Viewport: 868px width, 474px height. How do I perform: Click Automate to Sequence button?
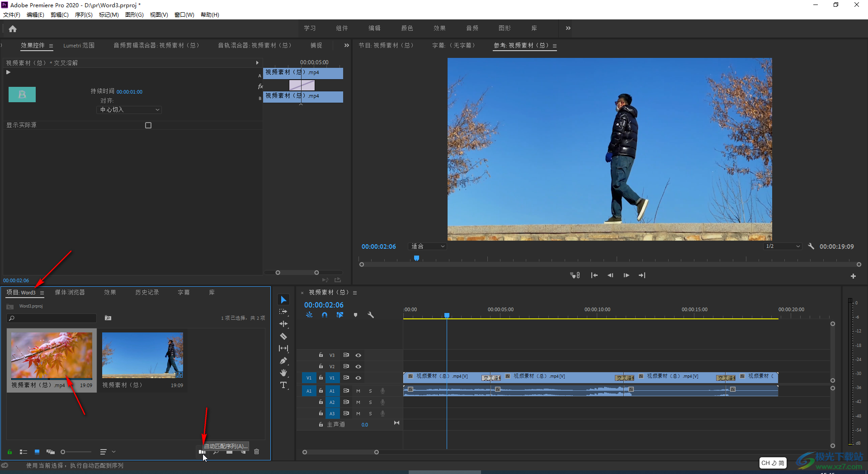coord(202,452)
